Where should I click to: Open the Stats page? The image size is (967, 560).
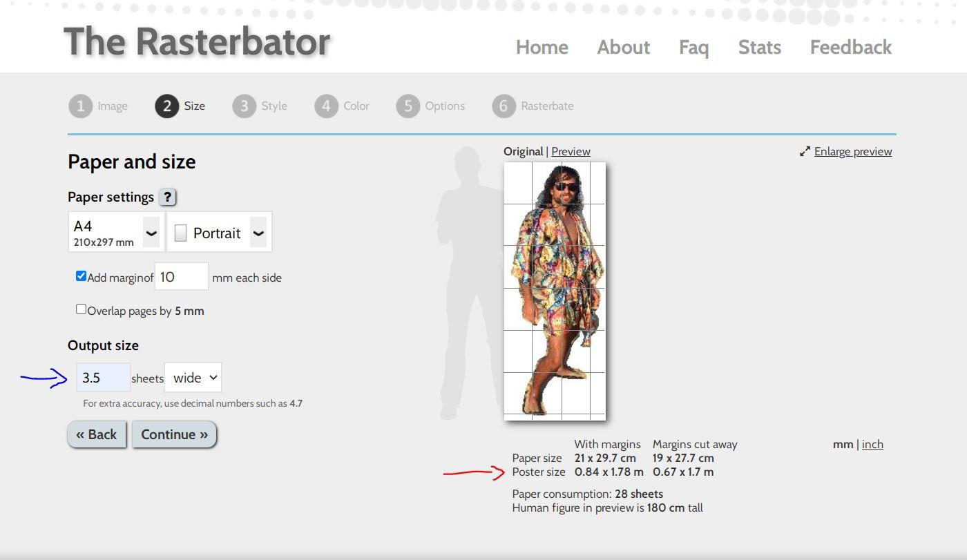(x=759, y=47)
